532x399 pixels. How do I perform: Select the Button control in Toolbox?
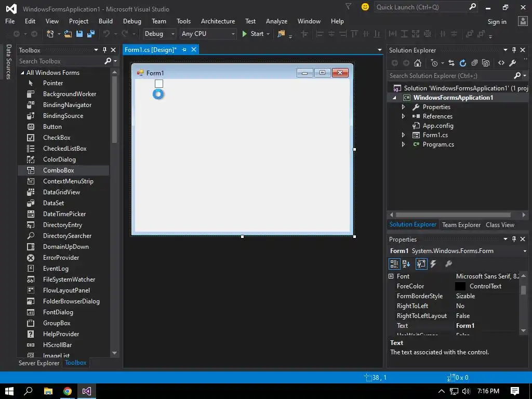point(63,127)
